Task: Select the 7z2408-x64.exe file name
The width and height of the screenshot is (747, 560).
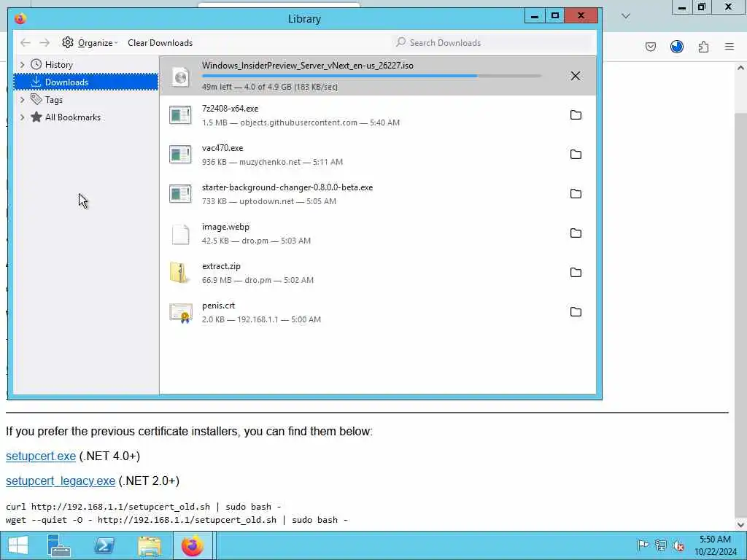Action: pyautogui.click(x=230, y=109)
